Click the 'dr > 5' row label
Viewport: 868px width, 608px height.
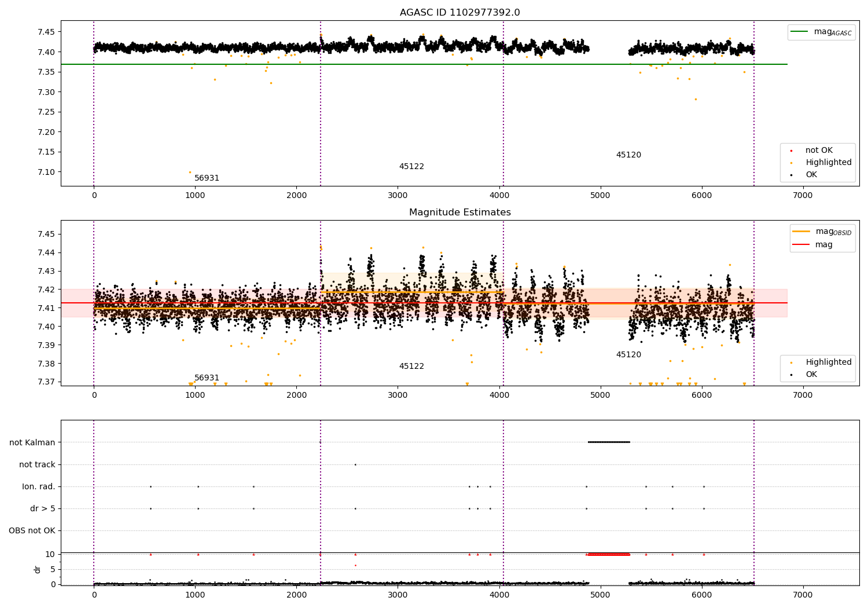[x=43, y=509]
